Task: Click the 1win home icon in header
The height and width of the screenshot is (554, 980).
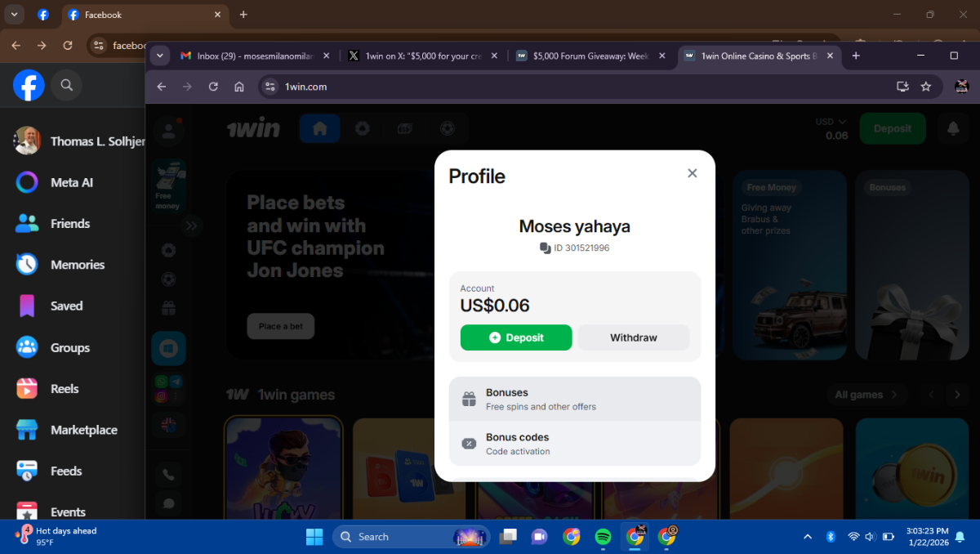Action: (x=319, y=128)
